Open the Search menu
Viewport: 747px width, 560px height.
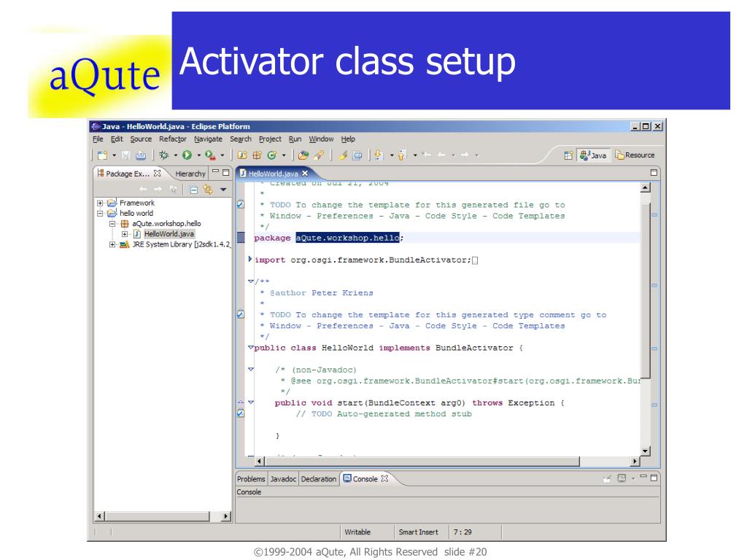[241, 139]
